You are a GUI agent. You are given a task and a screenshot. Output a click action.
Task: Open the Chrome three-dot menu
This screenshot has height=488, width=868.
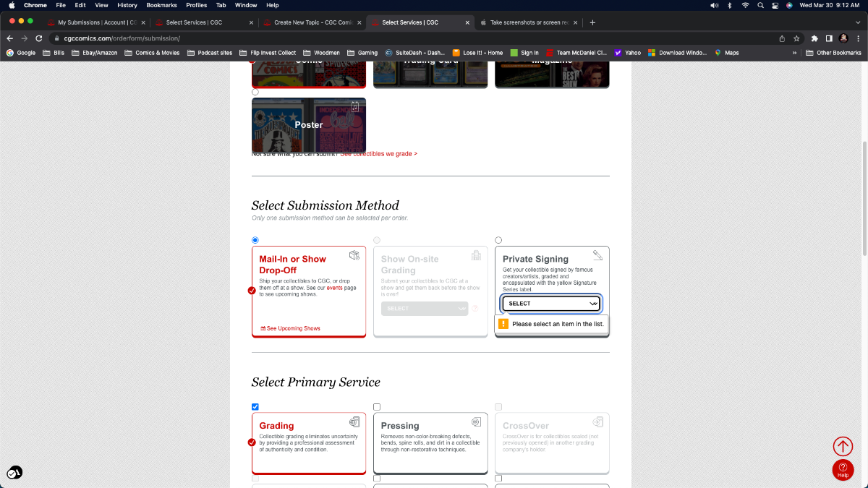coord(858,38)
